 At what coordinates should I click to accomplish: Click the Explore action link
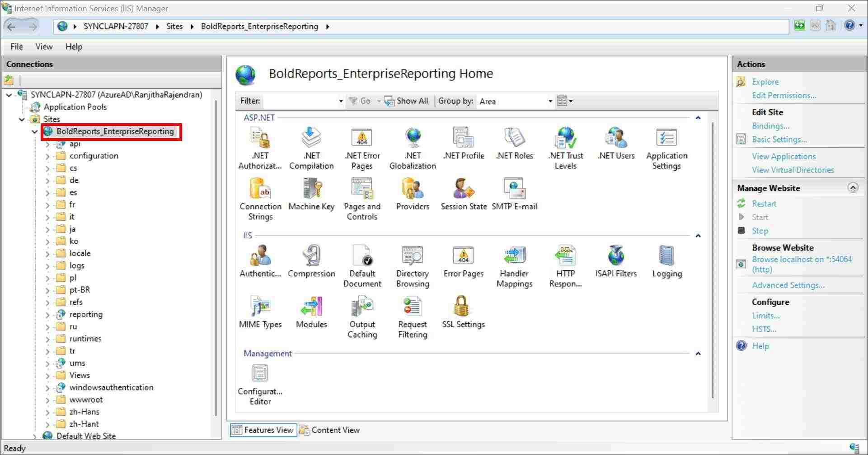click(x=765, y=82)
